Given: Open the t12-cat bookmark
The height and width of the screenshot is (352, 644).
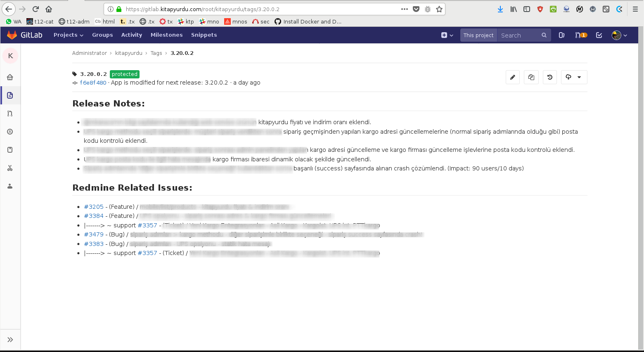Looking at the screenshot, I should click(x=40, y=21).
